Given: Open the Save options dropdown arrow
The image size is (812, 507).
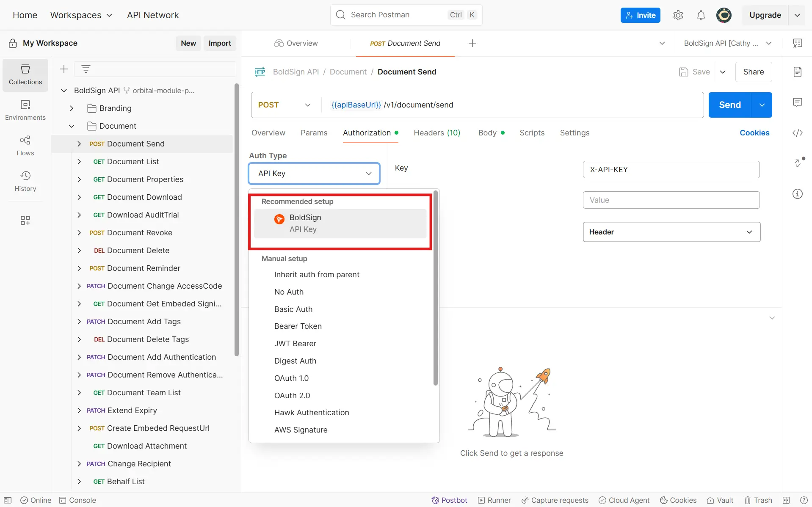Looking at the screenshot, I should (723, 72).
